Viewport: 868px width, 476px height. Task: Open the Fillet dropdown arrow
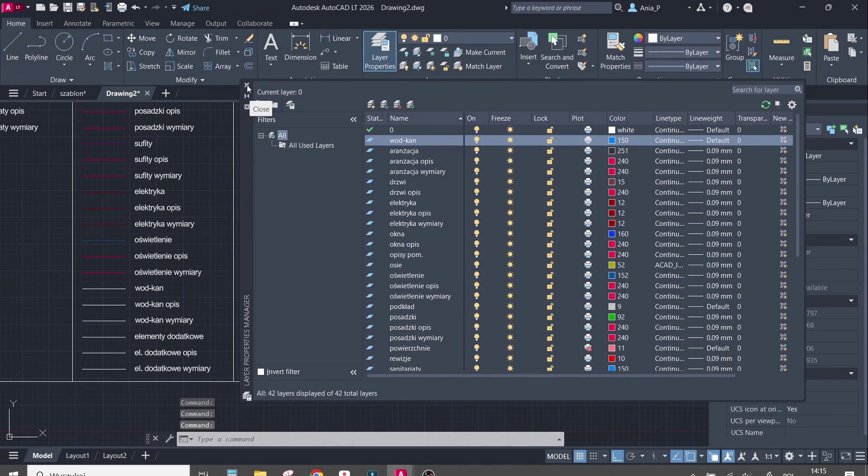(238, 52)
